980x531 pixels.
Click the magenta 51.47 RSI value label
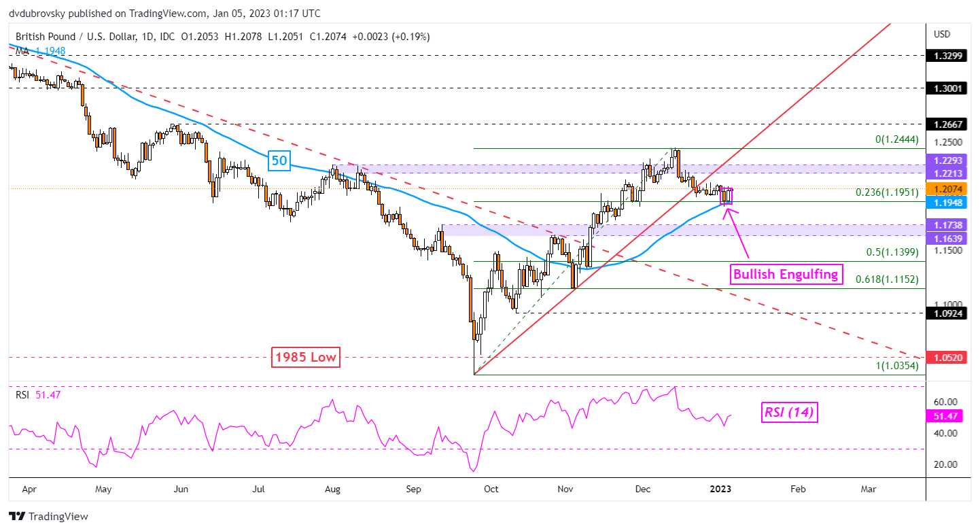coord(945,417)
